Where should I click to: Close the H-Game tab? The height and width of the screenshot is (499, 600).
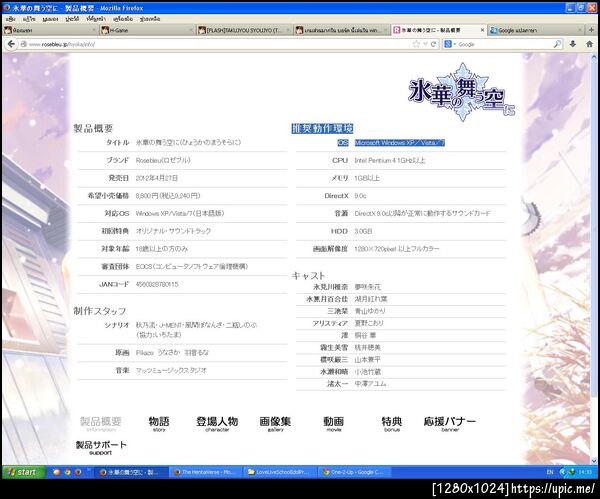(191, 30)
